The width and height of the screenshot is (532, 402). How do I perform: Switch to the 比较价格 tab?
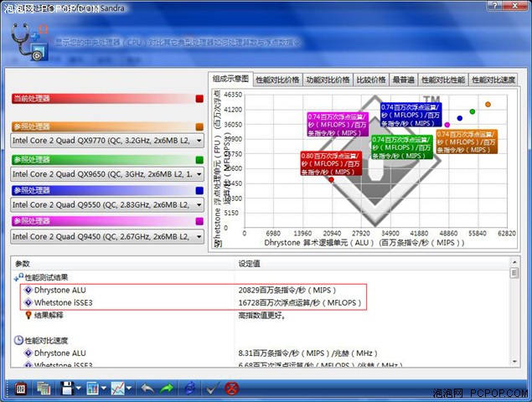pyautogui.click(x=371, y=80)
